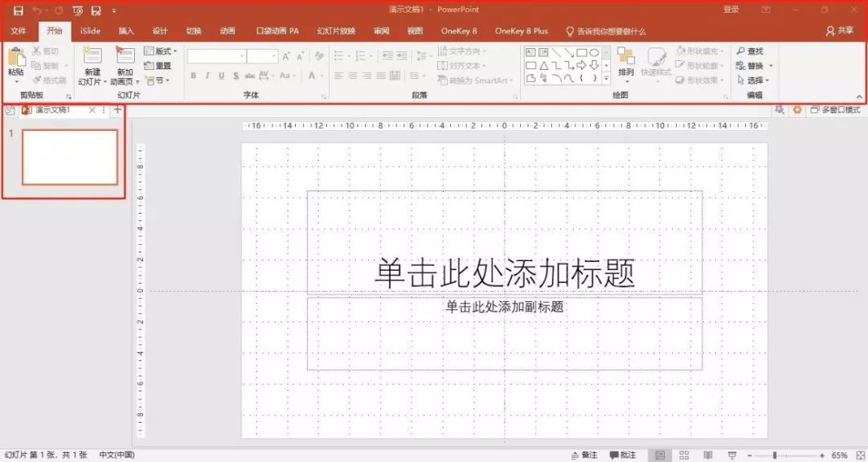Open the line spacing dropdown
Viewport: 868px width, 462px height.
tap(424, 56)
